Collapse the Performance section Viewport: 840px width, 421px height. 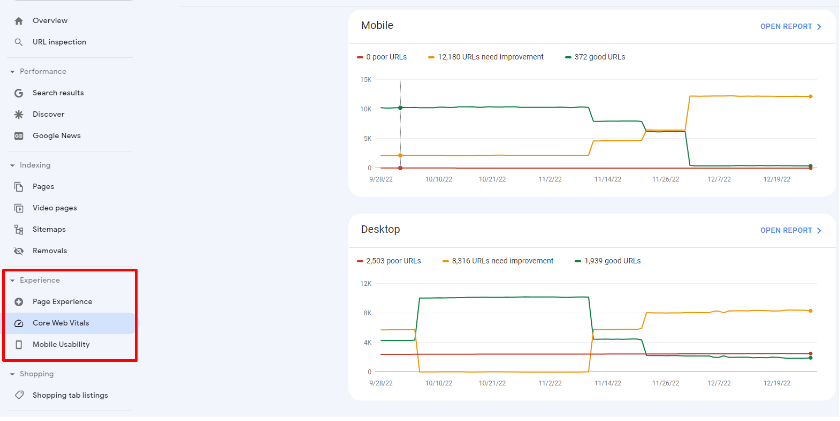[x=12, y=72]
